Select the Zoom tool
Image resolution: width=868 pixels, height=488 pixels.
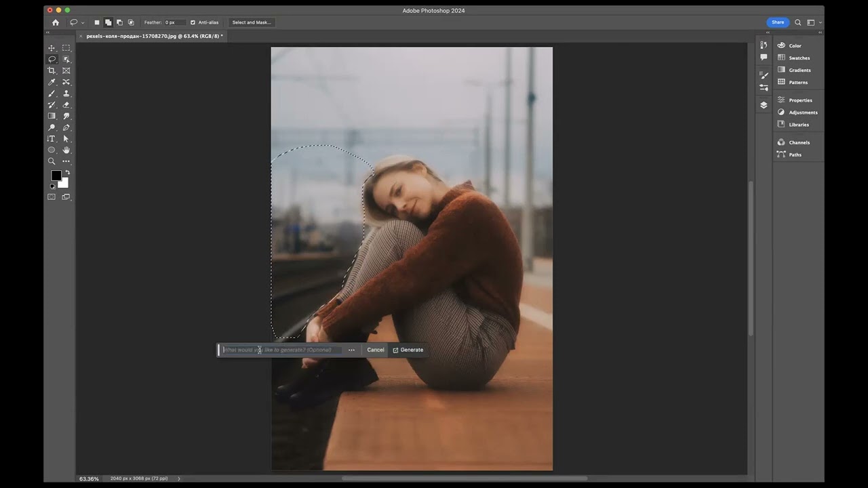click(52, 161)
